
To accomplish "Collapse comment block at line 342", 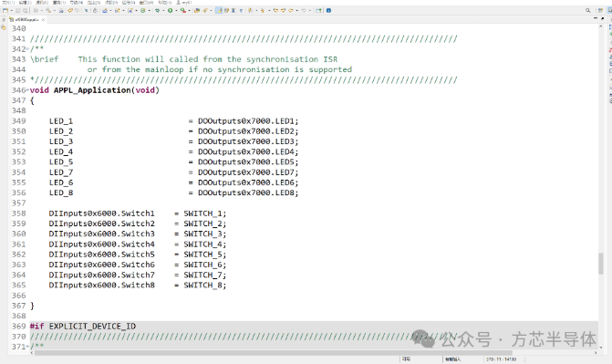I will point(27,49).
